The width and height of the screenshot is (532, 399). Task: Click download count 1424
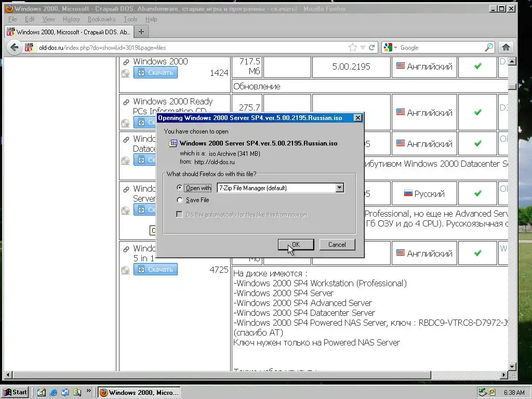(x=219, y=73)
